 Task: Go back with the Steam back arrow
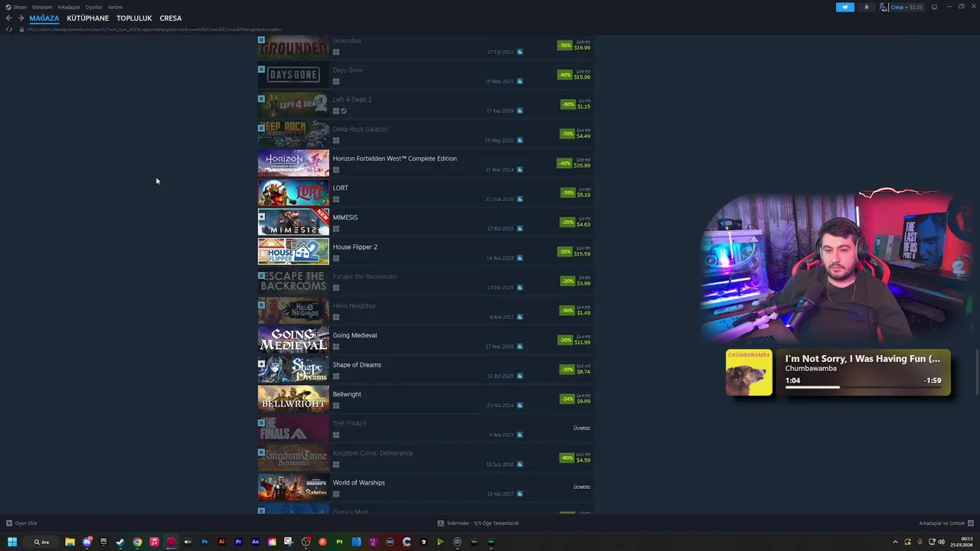8,18
